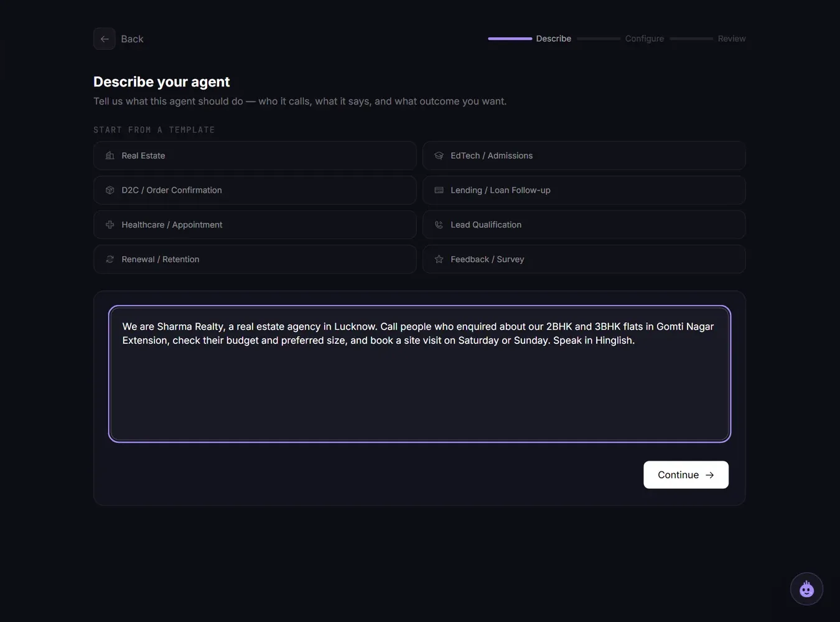840x622 pixels.
Task: Click the "Tell us what this agent should do" subtitle
Action: coord(300,101)
